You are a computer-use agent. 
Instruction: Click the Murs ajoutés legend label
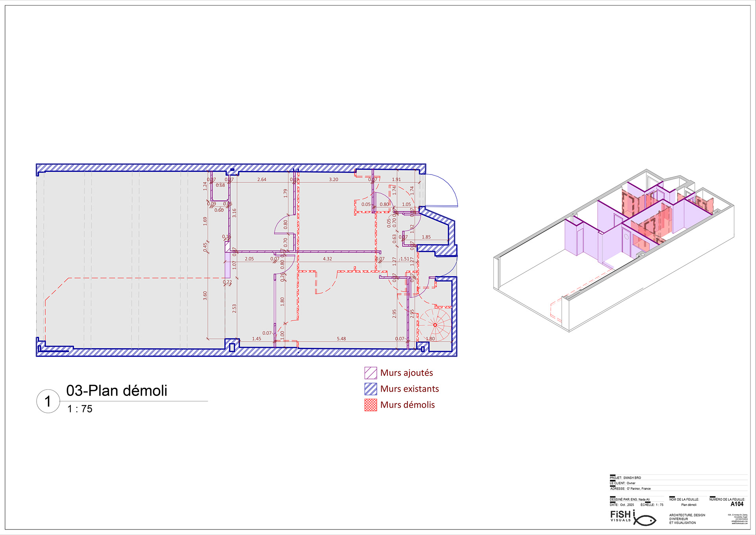[406, 373]
